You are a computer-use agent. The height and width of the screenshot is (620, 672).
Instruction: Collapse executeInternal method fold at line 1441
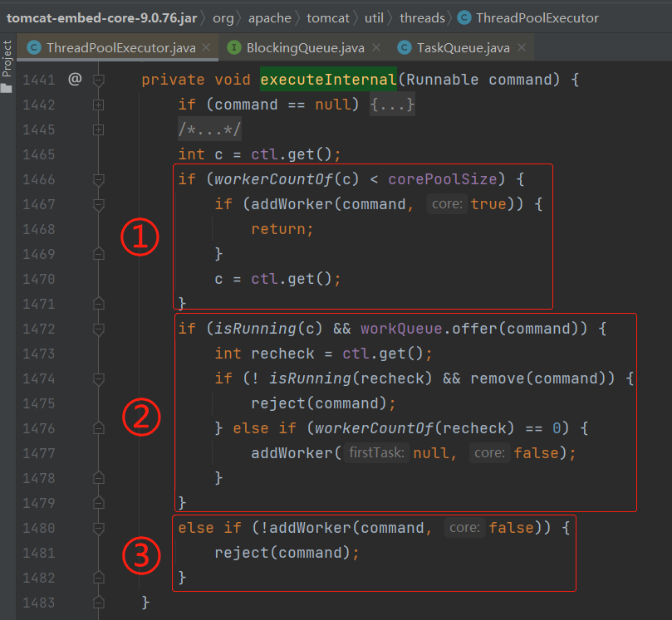99,81
